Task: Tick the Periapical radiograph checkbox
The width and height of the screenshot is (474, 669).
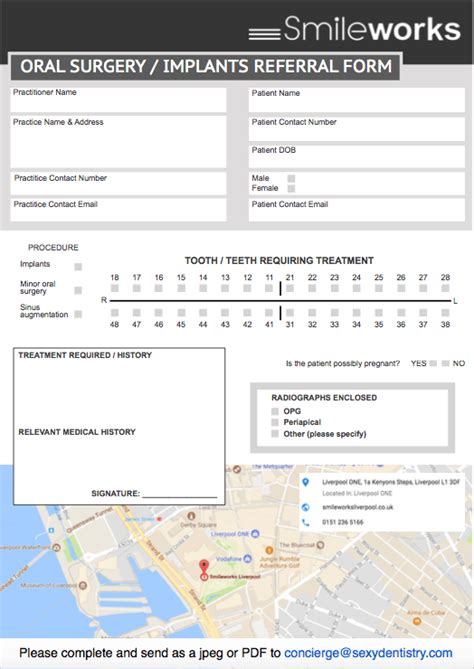Action: 275,422
